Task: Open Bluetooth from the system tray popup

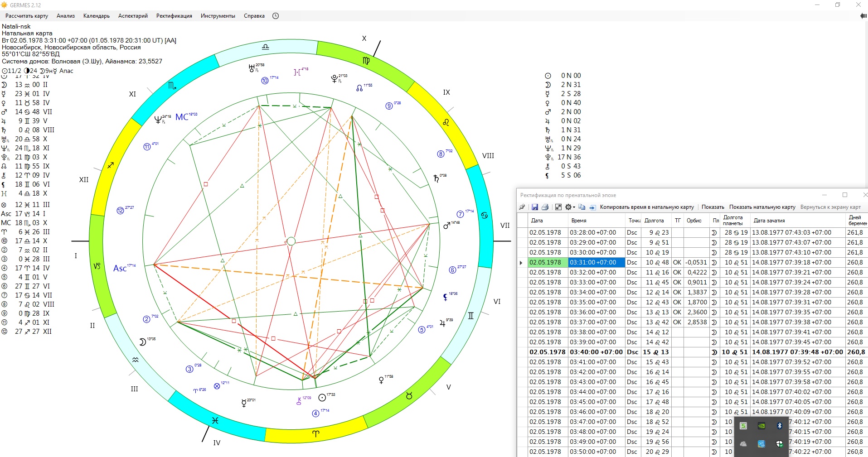Action: coord(780,426)
